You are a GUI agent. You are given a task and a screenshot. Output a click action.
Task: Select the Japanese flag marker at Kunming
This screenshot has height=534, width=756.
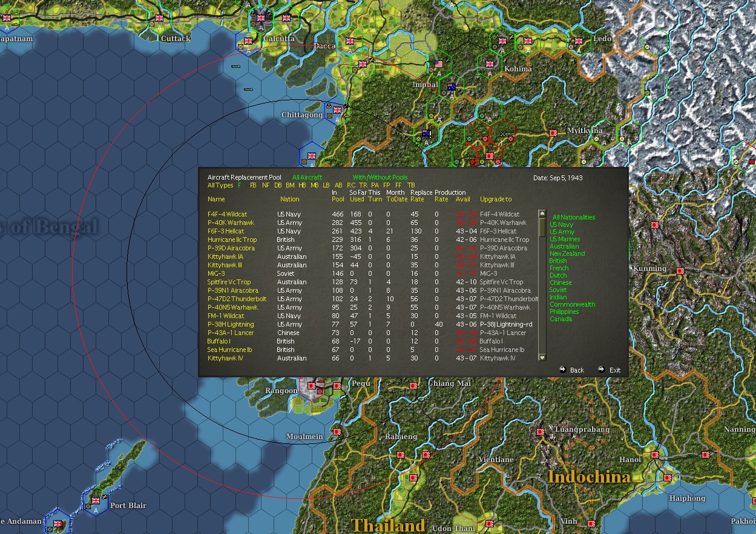[x=680, y=271]
